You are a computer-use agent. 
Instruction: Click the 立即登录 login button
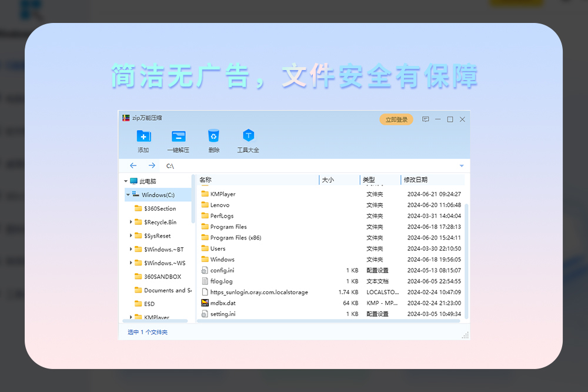point(396,119)
